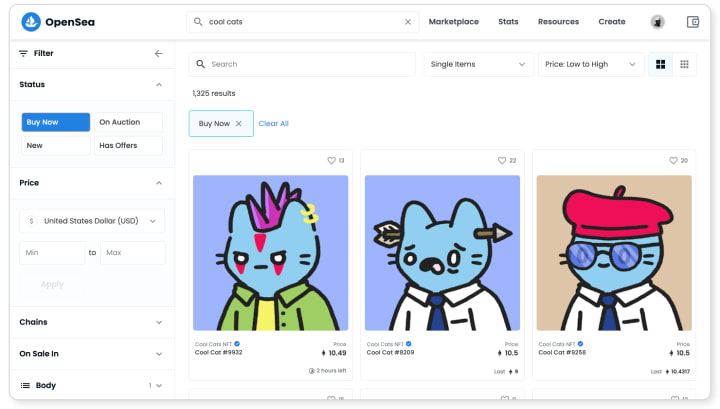Collapse the filter sidebar with arrow
The width and height of the screenshot is (720, 409).
coord(158,54)
